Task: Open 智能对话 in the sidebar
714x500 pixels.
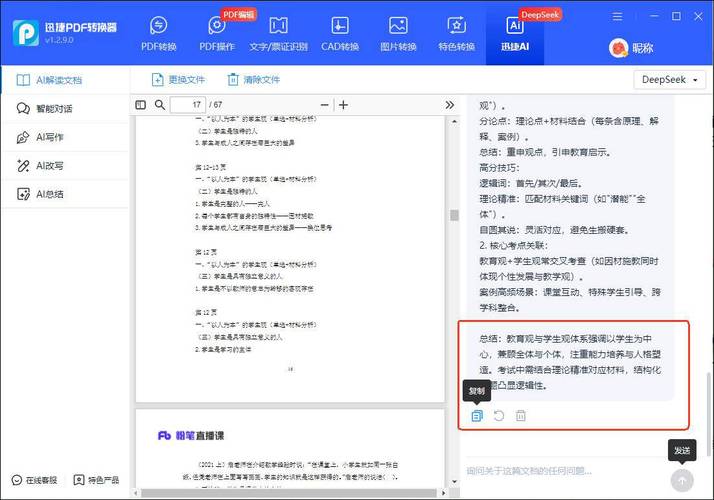Action: tap(66, 108)
